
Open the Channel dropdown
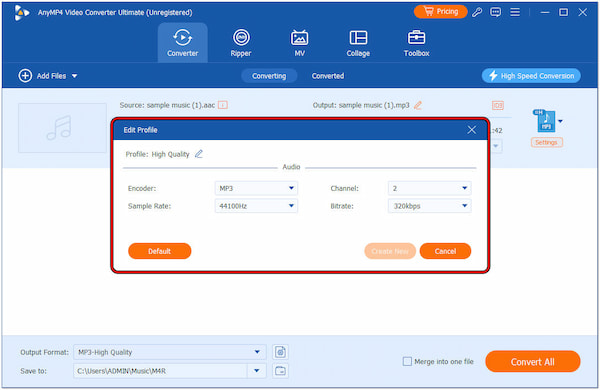pyautogui.click(x=429, y=188)
